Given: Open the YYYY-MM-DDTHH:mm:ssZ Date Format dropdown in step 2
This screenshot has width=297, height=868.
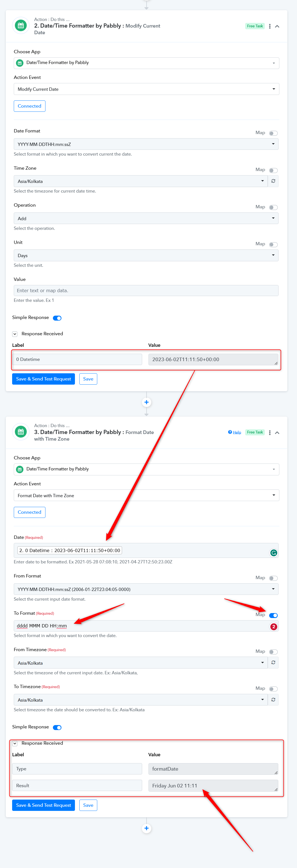Looking at the screenshot, I should (x=146, y=144).
